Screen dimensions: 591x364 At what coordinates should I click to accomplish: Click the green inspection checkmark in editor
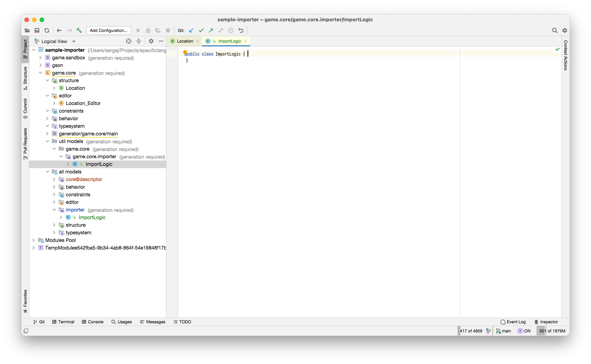coord(557,49)
